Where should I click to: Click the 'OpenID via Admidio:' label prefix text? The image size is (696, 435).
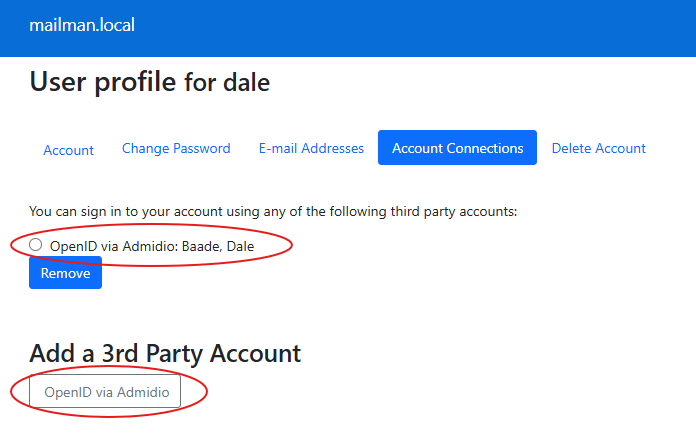113,246
